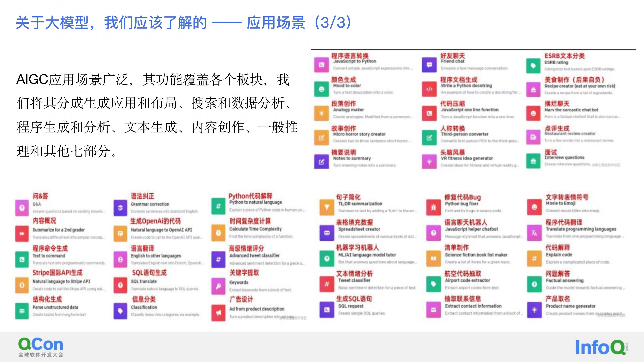
Task: Click the Tweet classifier hash icon
Action: tap(327, 284)
